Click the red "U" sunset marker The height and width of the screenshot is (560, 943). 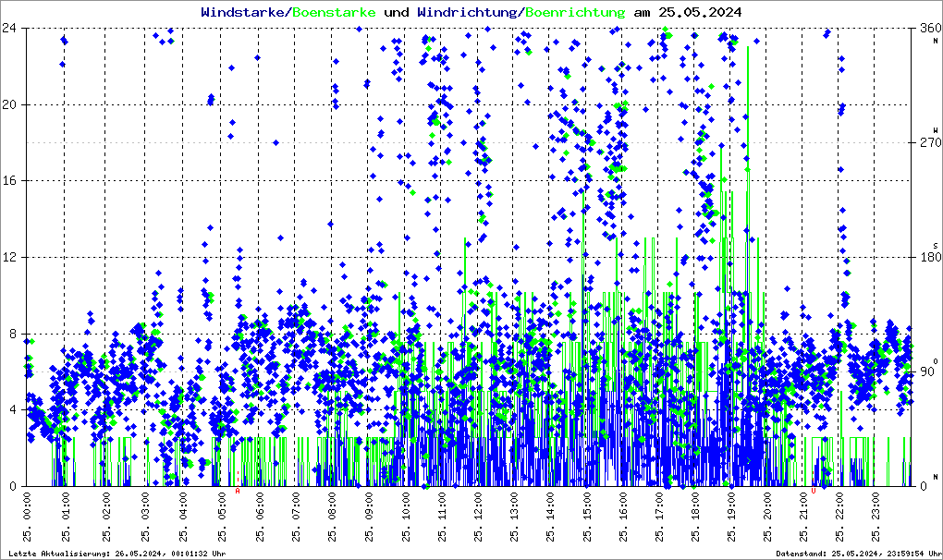[813, 491]
